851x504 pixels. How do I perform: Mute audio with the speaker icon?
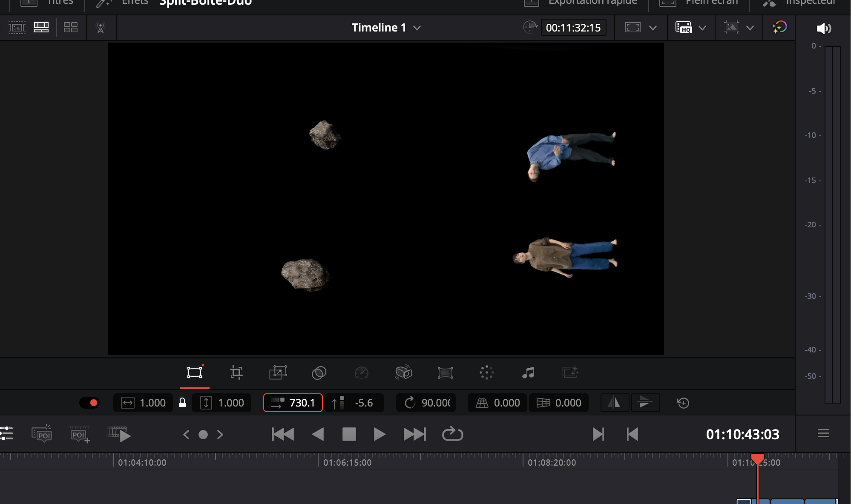pos(823,29)
